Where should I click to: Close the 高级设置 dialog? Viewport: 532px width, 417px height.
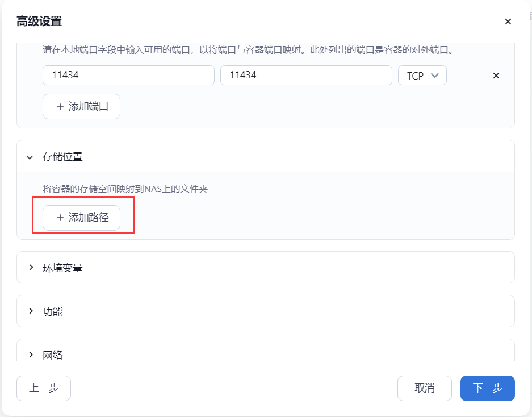coord(508,22)
